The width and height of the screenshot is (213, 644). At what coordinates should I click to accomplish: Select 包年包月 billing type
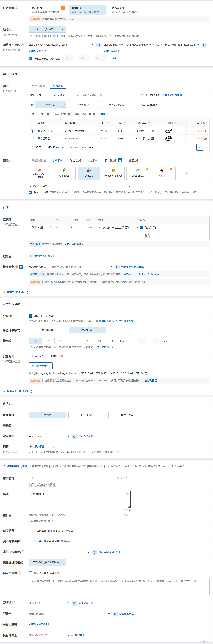pyautogui.click(x=47, y=10)
